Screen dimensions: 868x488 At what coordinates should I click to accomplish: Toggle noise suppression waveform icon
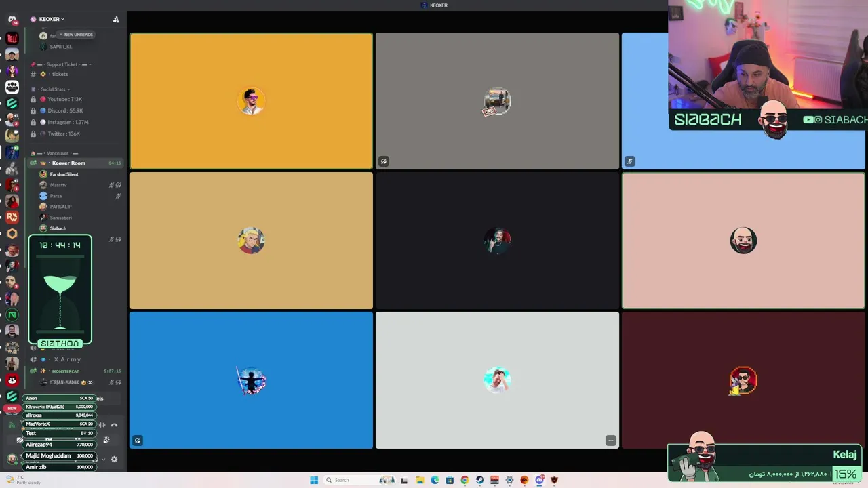[102, 425]
